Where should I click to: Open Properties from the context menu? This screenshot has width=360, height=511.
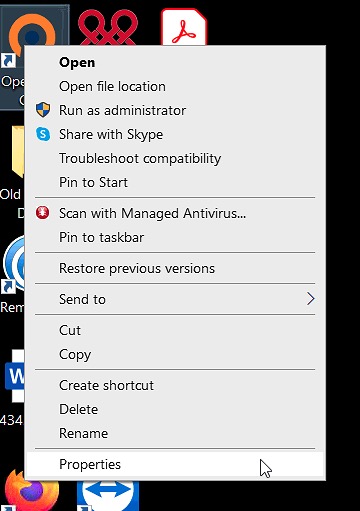tap(175, 464)
